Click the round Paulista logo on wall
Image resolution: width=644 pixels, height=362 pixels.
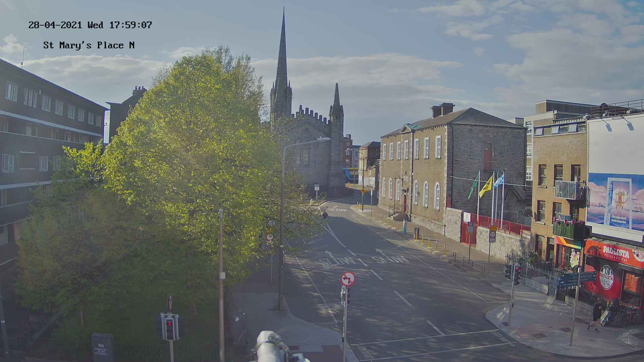click(x=606, y=277)
